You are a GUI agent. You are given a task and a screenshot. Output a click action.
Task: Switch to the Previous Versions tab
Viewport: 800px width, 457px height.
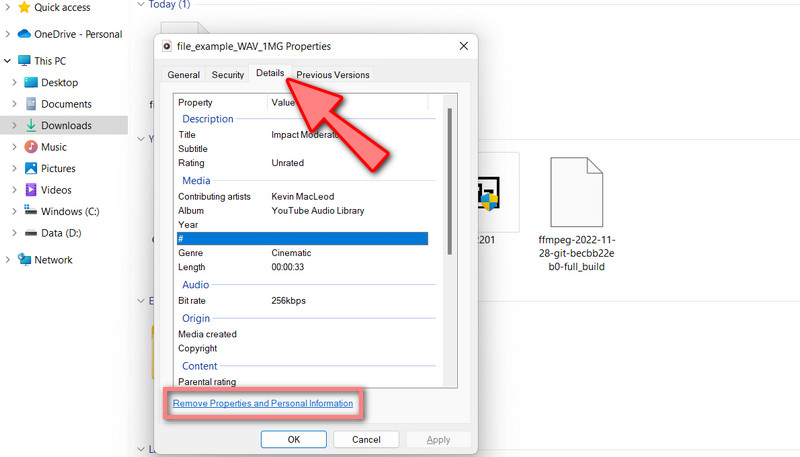(333, 75)
